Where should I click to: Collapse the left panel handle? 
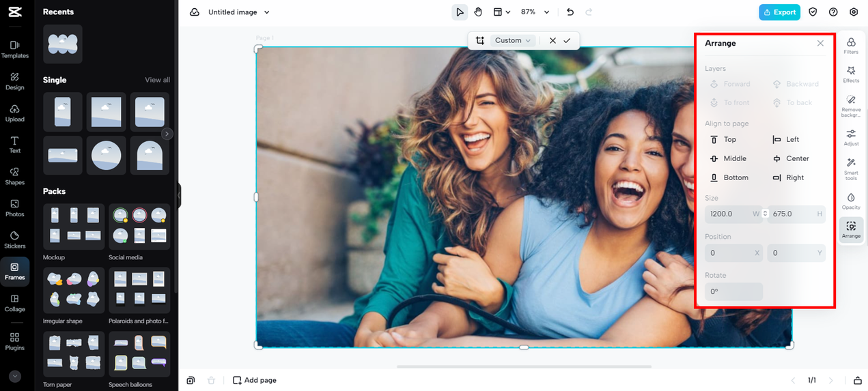tap(179, 195)
